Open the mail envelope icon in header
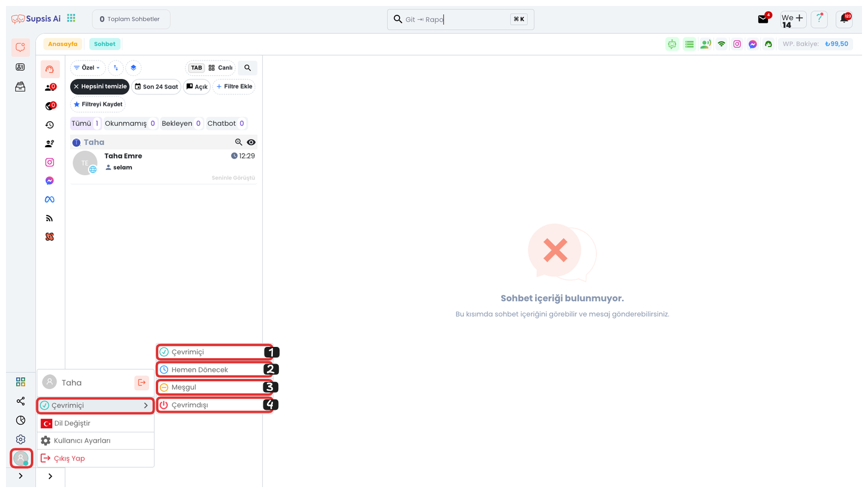This screenshot has height=493, width=868. point(763,19)
